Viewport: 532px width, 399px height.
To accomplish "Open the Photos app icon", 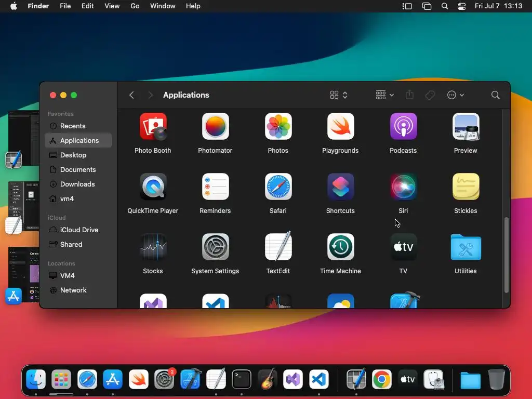I will pyautogui.click(x=278, y=127).
